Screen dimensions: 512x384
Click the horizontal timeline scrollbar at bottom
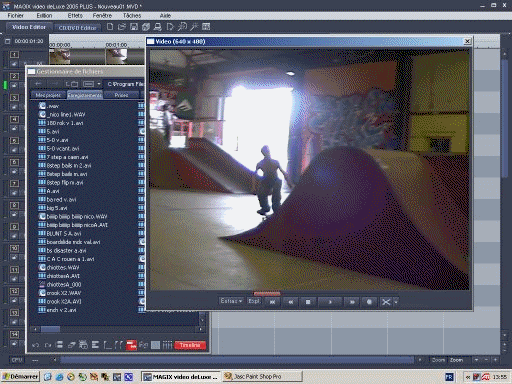tap(237, 360)
